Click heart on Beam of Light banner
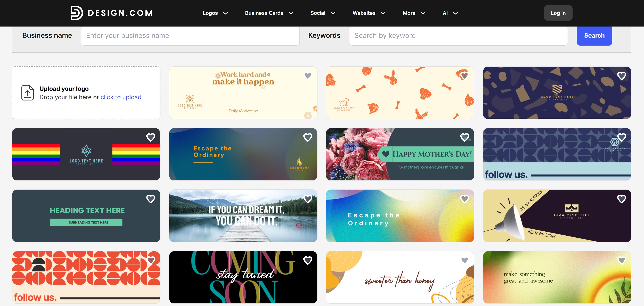 pos(622,199)
